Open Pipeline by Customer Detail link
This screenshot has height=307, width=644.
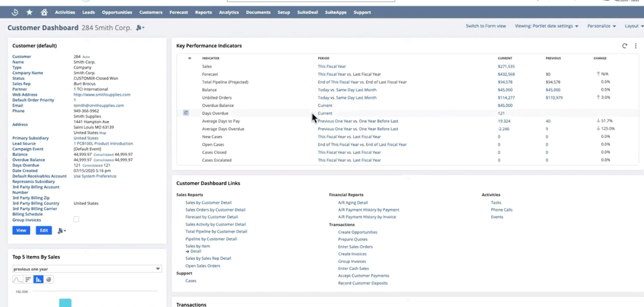click(x=211, y=239)
